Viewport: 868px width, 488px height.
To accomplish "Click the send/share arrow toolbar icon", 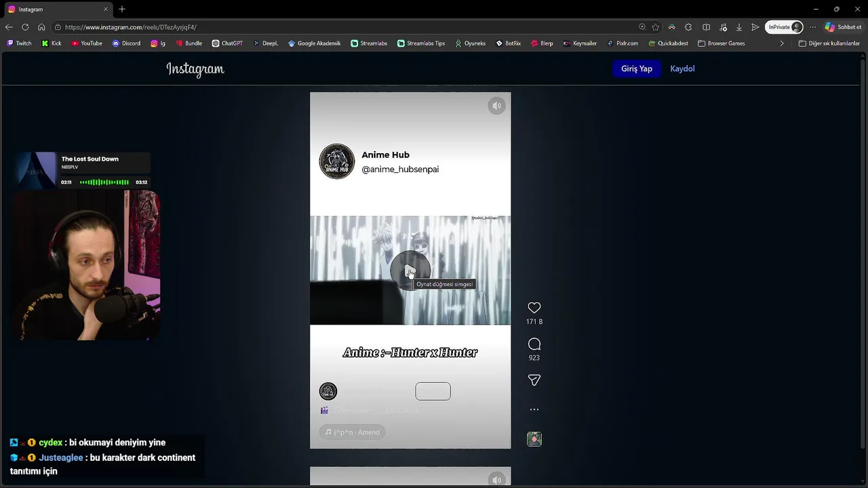I will [755, 27].
